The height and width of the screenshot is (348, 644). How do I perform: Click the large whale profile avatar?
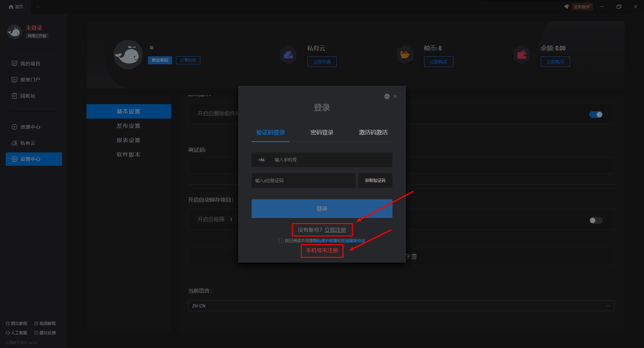pos(128,55)
